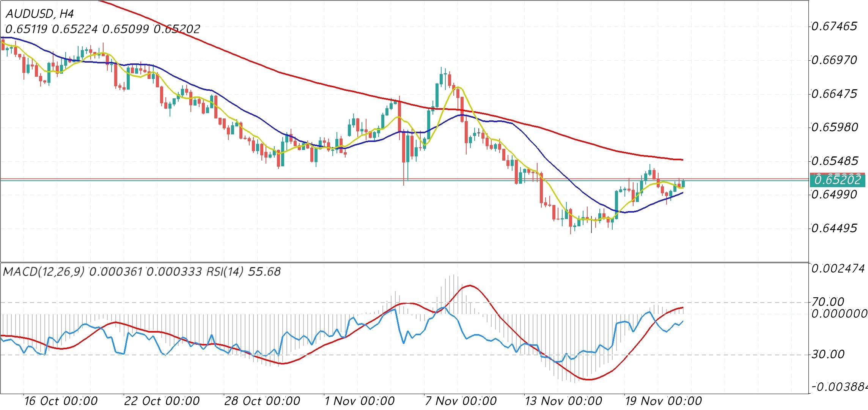This screenshot has width=868, height=410.
Task: Click the 19 Nov 00:00 time axis label
Action: click(x=664, y=401)
